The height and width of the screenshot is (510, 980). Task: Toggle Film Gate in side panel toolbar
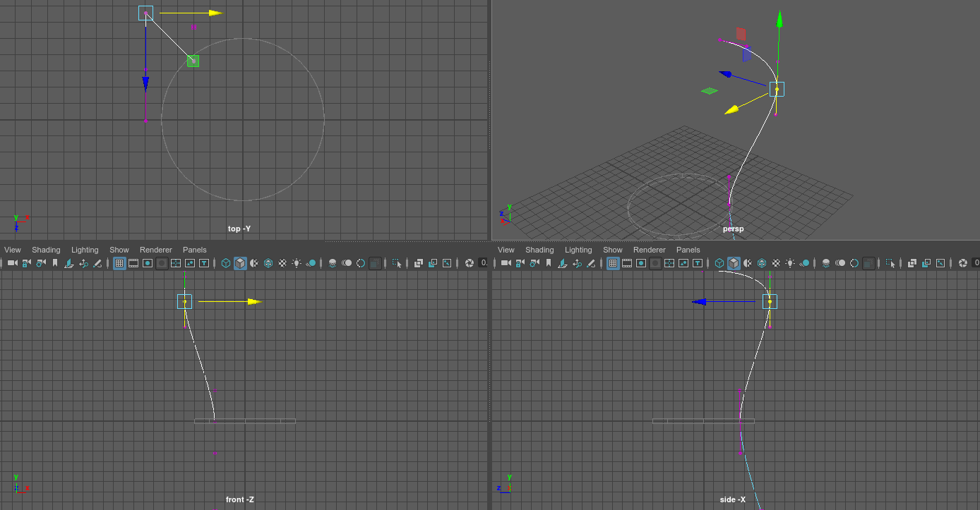pos(627,263)
